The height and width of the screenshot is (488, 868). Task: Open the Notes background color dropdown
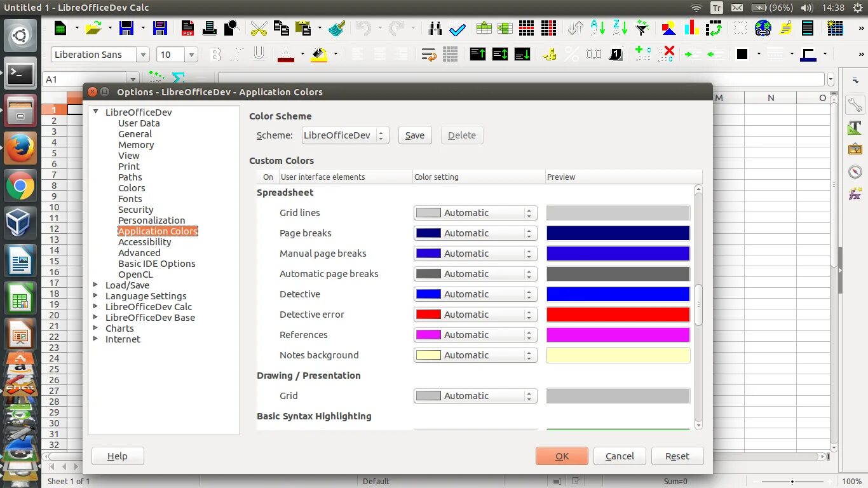[475, 355]
